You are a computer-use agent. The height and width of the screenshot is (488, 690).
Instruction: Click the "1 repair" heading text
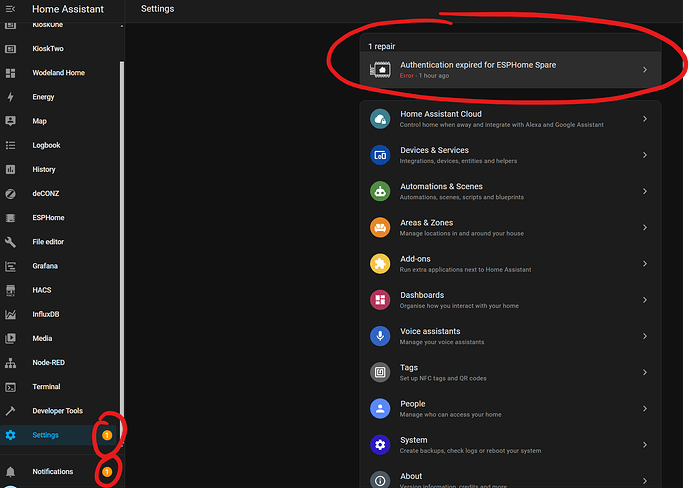pyautogui.click(x=382, y=46)
